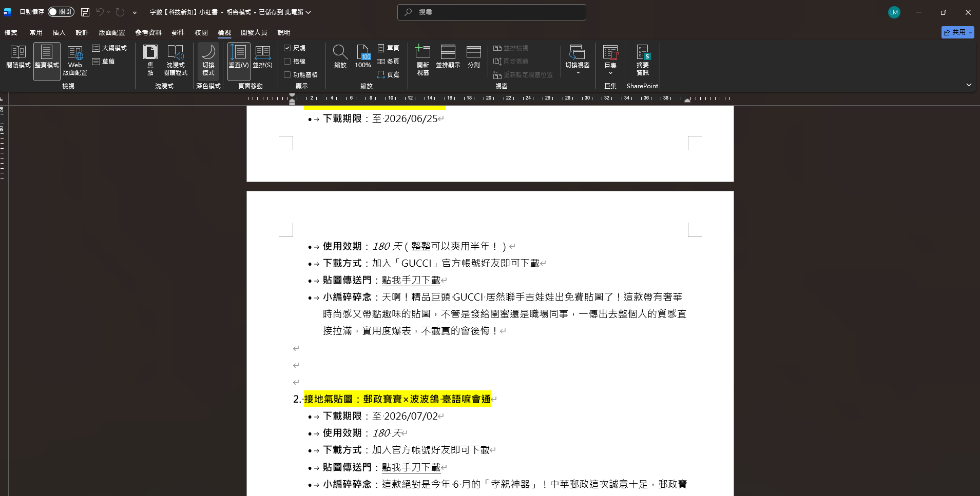Redo the last action
This screenshot has height=496, width=980.
(x=120, y=12)
